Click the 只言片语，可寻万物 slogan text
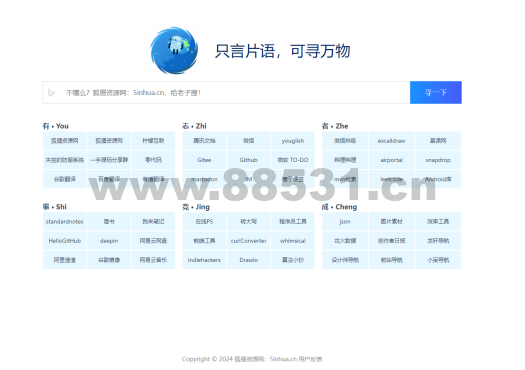This screenshot has height=370, width=525. [x=282, y=51]
